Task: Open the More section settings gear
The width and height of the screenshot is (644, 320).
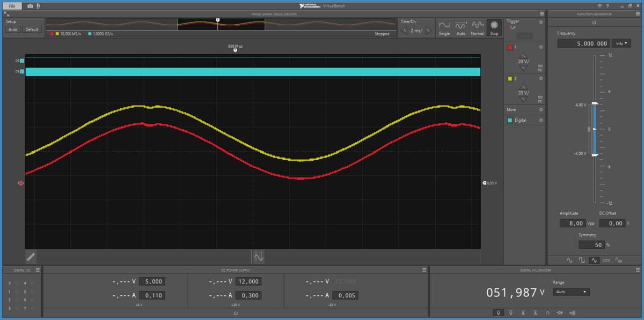Action: (541, 110)
